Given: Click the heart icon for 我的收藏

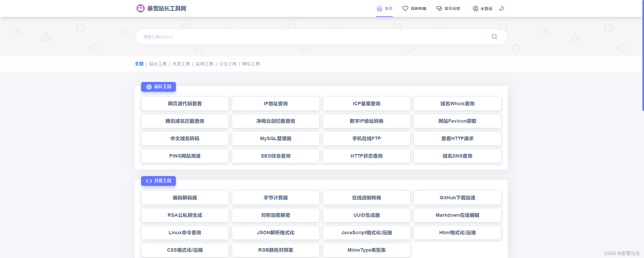Looking at the screenshot, I should tap(405, 8).
